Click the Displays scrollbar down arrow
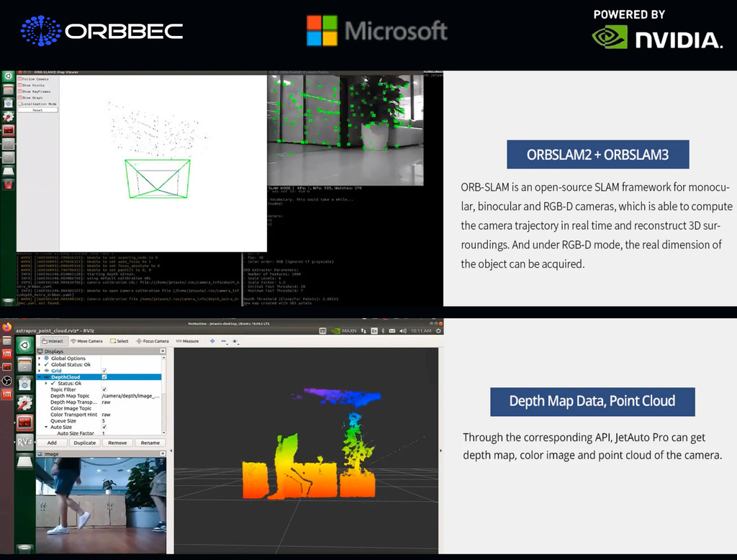This screenshot has width=737, height=560. [163, 433]
